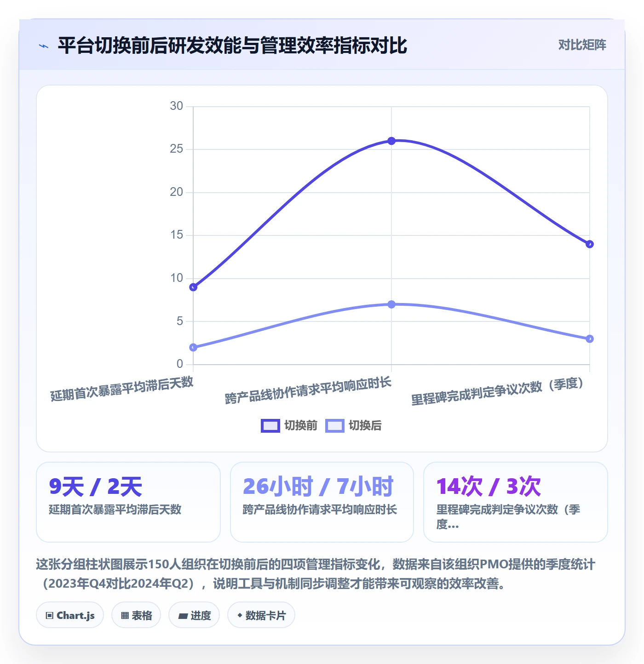Viewport: 644px width, 664px height.
Task: Select the Chart.js tag chip
Action: 70,615
